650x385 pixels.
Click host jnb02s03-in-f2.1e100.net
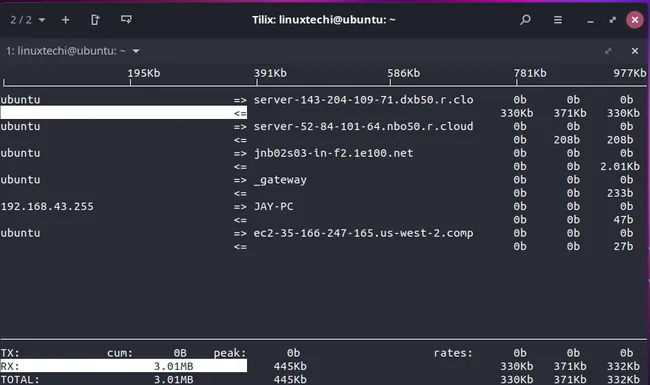pos(333,153)
